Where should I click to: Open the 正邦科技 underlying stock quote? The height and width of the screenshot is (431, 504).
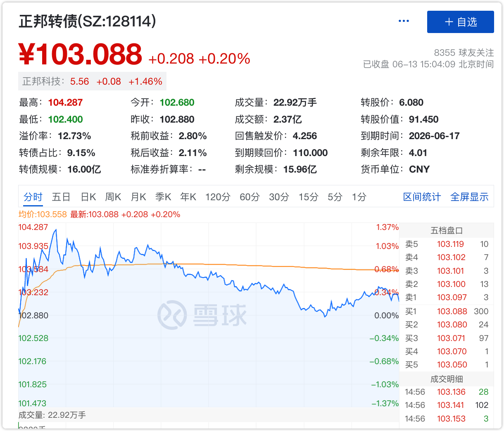pos(92,82)
